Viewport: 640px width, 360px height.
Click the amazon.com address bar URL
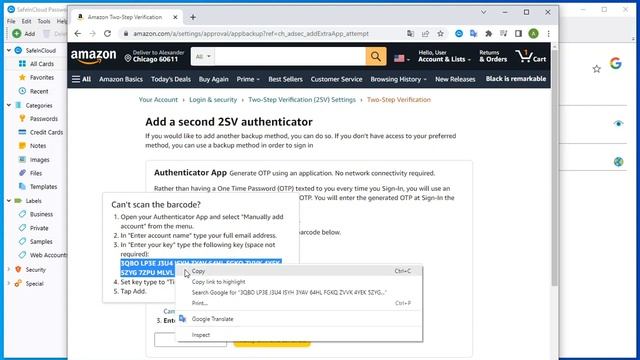pyautogui.click(x=251, y=33)
